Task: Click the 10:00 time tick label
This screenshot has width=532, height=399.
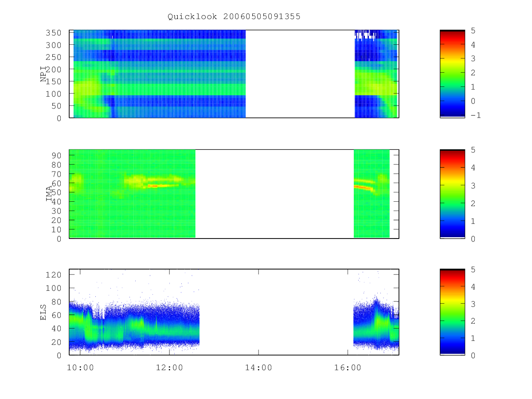Action: click(80, 368)
